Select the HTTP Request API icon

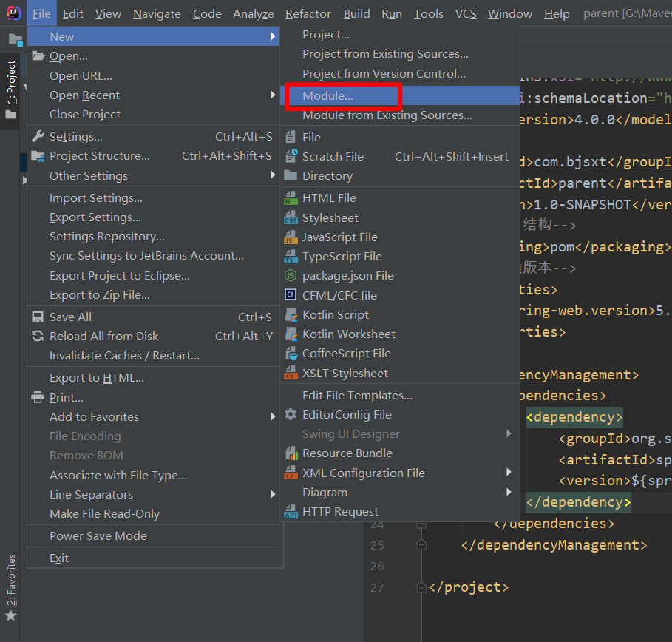291,512
